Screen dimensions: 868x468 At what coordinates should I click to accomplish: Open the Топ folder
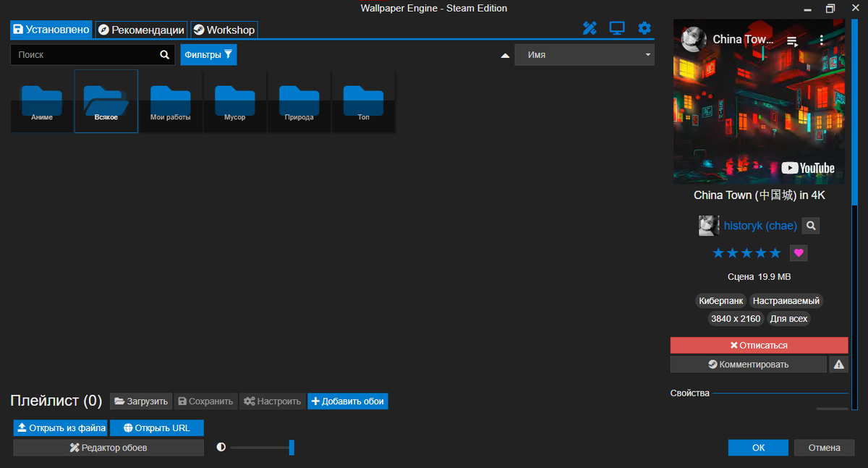pos(363,101)
